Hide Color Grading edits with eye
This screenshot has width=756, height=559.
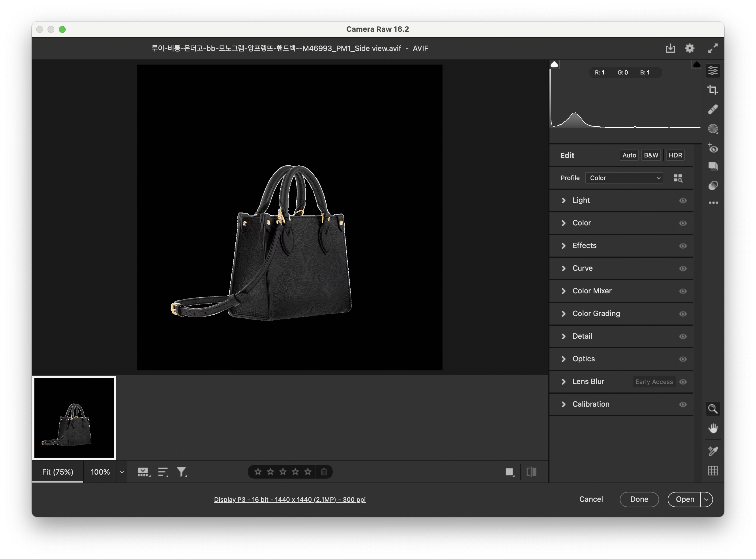click(x=683, y=314)
